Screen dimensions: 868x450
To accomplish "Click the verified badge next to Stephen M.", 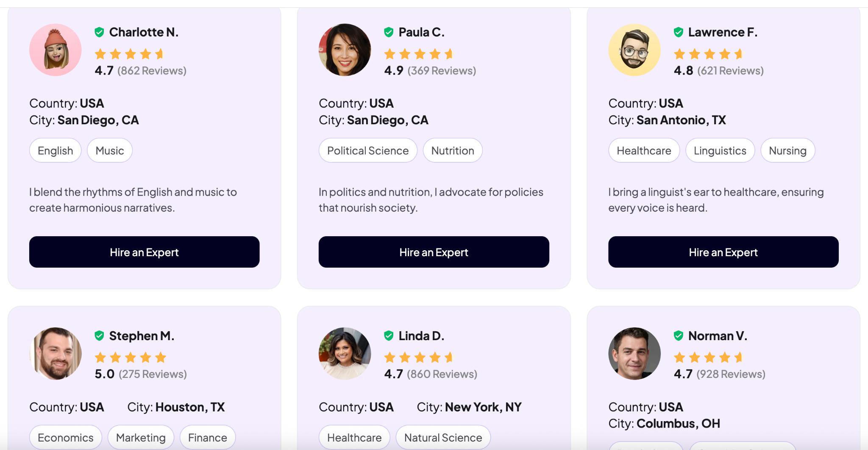I will (99, 336).
